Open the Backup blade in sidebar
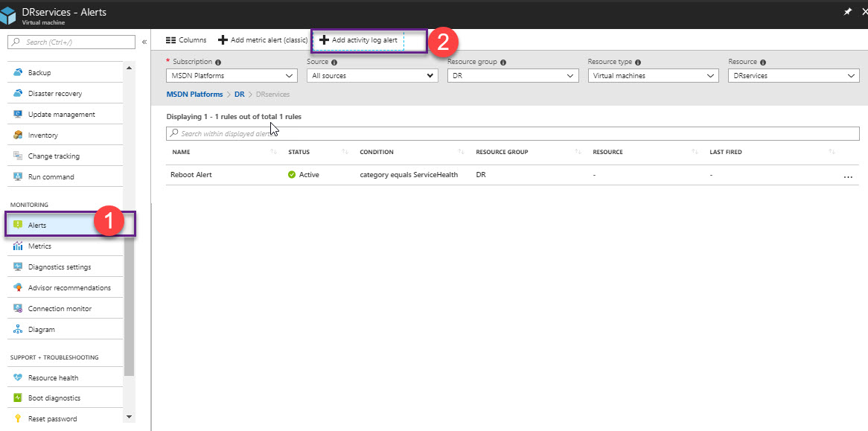This screenshot has width=868, height=431. click(45, 72)
